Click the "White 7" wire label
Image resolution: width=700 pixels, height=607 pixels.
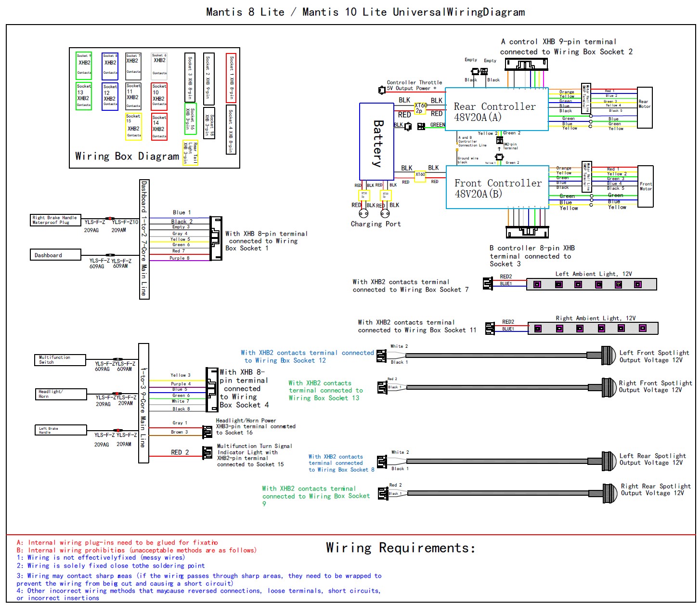pos(181,401)
